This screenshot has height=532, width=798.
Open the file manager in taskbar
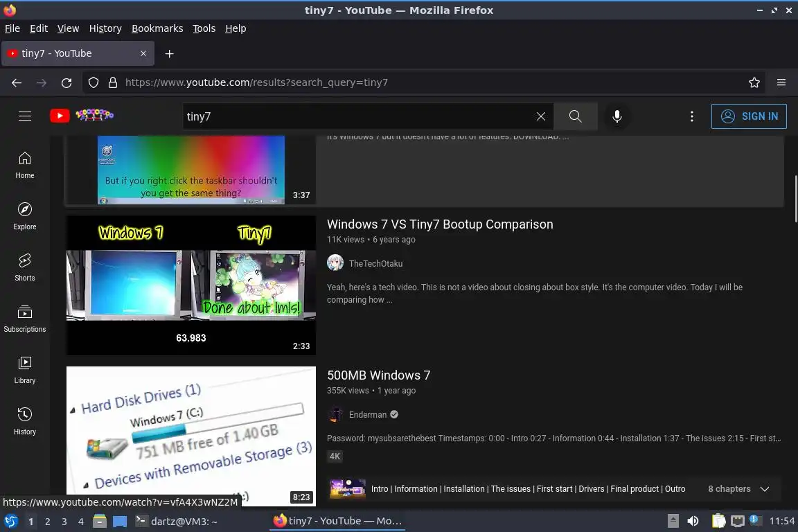pyautogui.click(x=100, y=521)
